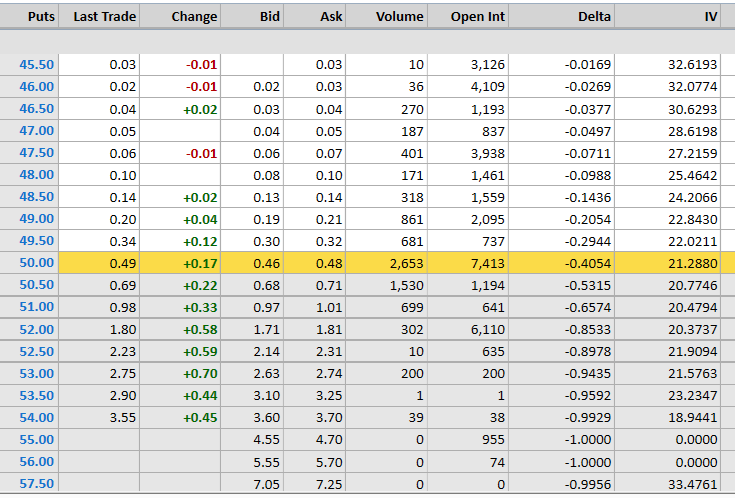Choose the 53.00 put strike
The height and width of the screenshot is (498, 735).
(x=37, y=373)
